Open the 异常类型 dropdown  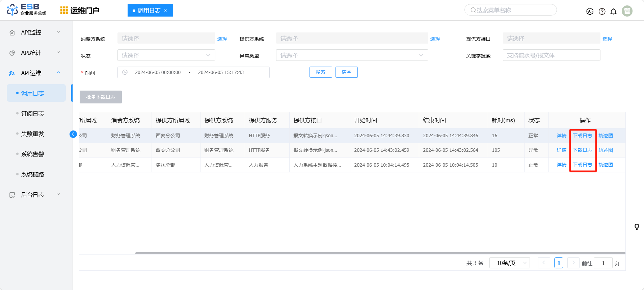352,55
